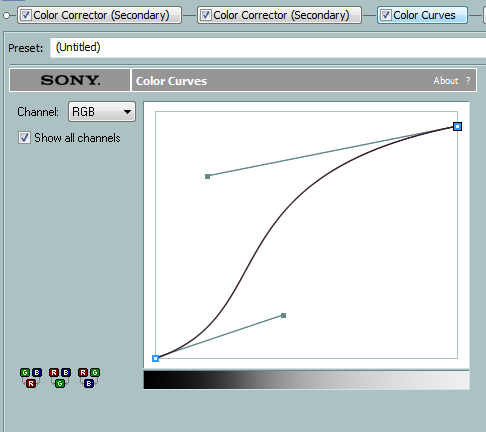
Task: Click the black-to-white gradient bar
Action: tap(306, 380)
